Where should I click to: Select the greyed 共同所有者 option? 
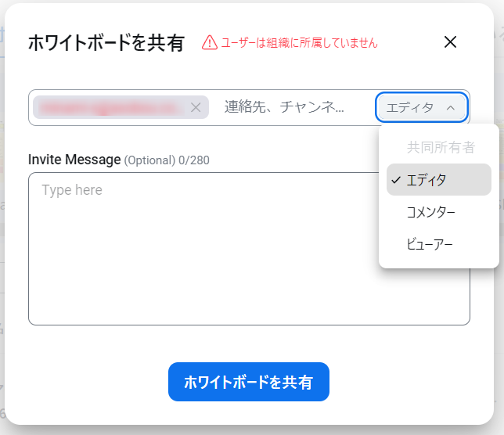coord(439,147)
